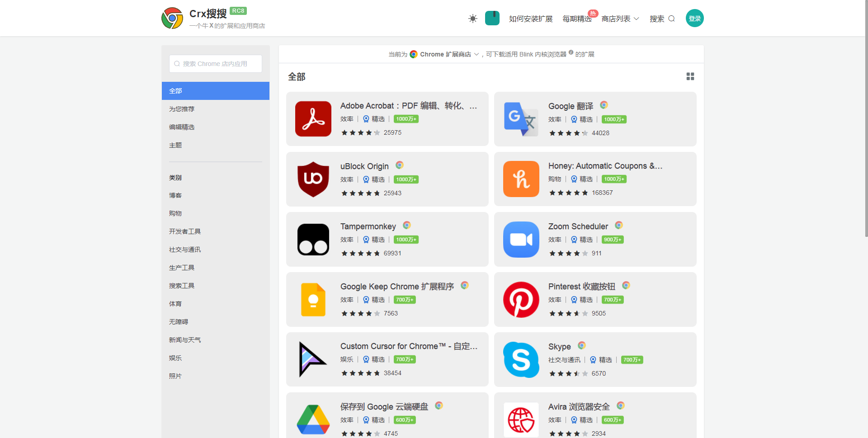The height and width of the screenshot is (438, 868).
Task: Click Chrome badge beside Skype
Action: tap(582, 345)
